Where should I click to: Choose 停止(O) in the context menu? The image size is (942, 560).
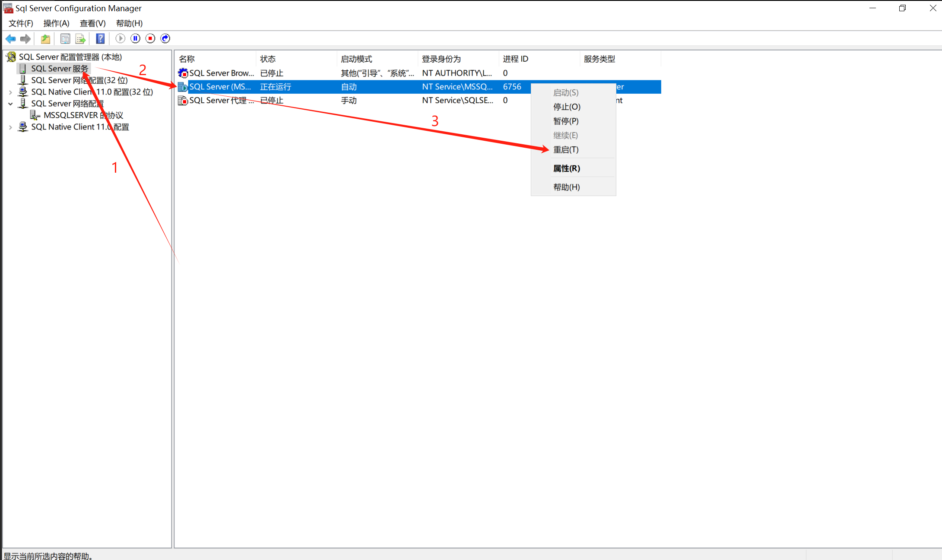point(567,107)
